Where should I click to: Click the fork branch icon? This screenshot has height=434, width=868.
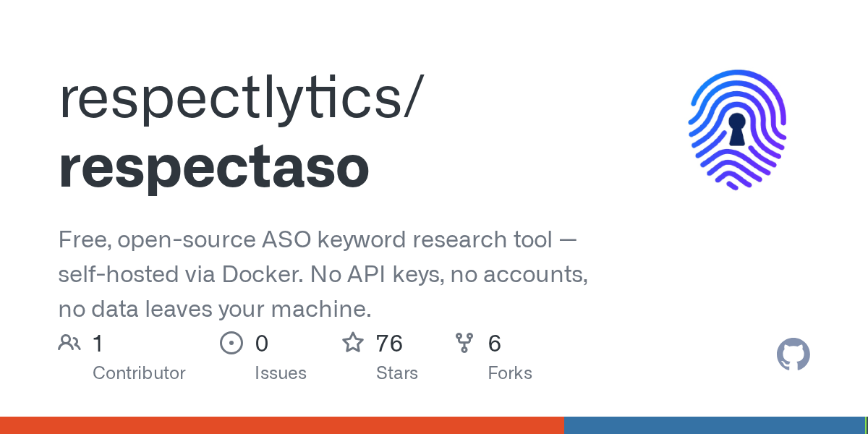coord(464,343)
